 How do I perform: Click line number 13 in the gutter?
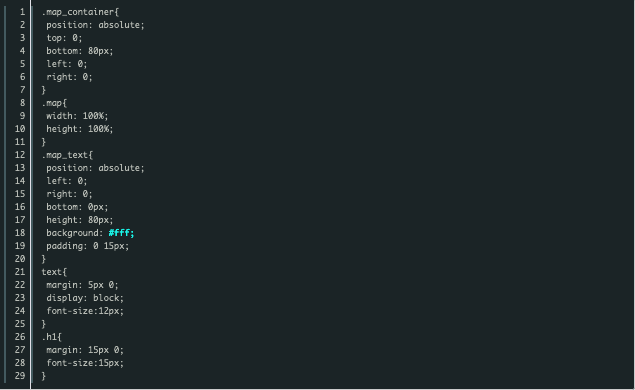(20, 168)
